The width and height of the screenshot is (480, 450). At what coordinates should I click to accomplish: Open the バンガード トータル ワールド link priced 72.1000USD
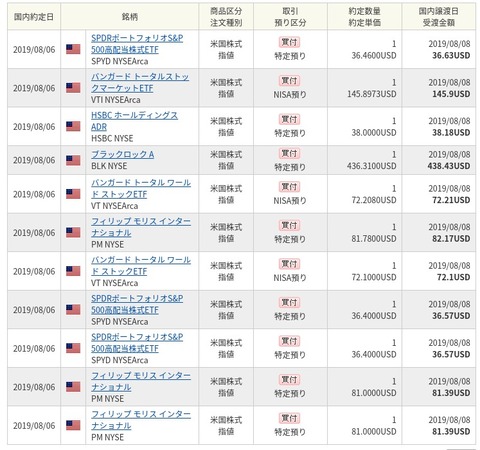point(141,266)
